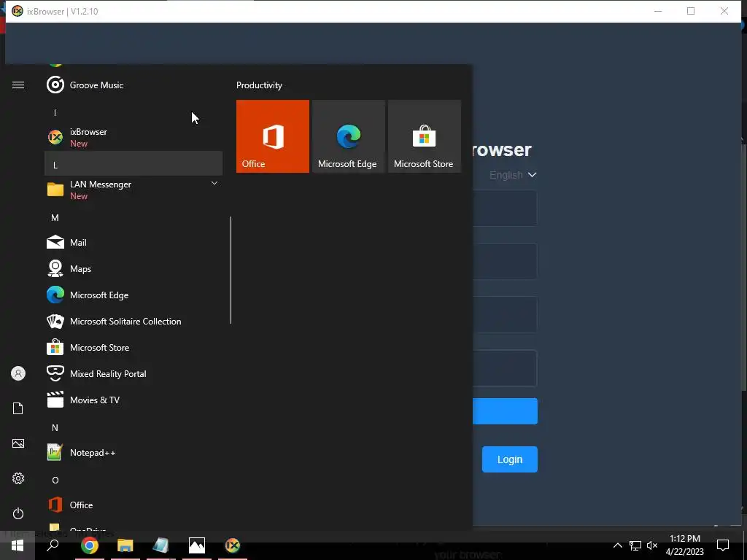Screen dimensions: 747x560
Task: Open Maps from the app list
Action: pos(133,268)
